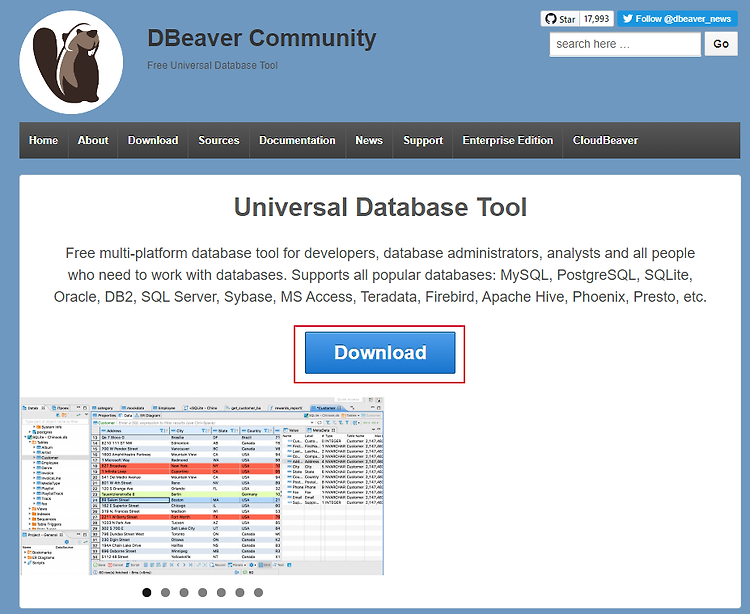The width and height of the screenshot is (750, 614).
Task: Click the 'Free Universal Database Tool' tagline
Action: click(212, 66)
